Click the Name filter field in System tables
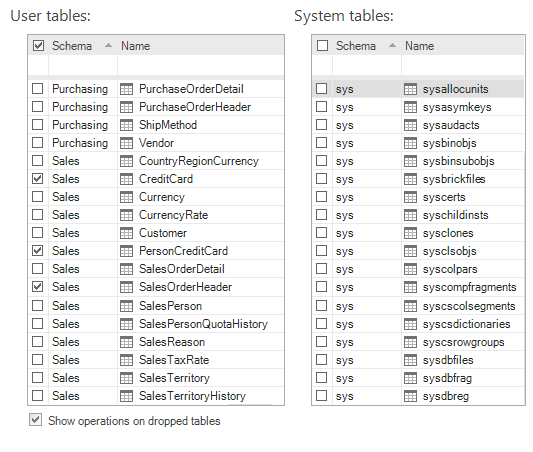 pos(463,65)
